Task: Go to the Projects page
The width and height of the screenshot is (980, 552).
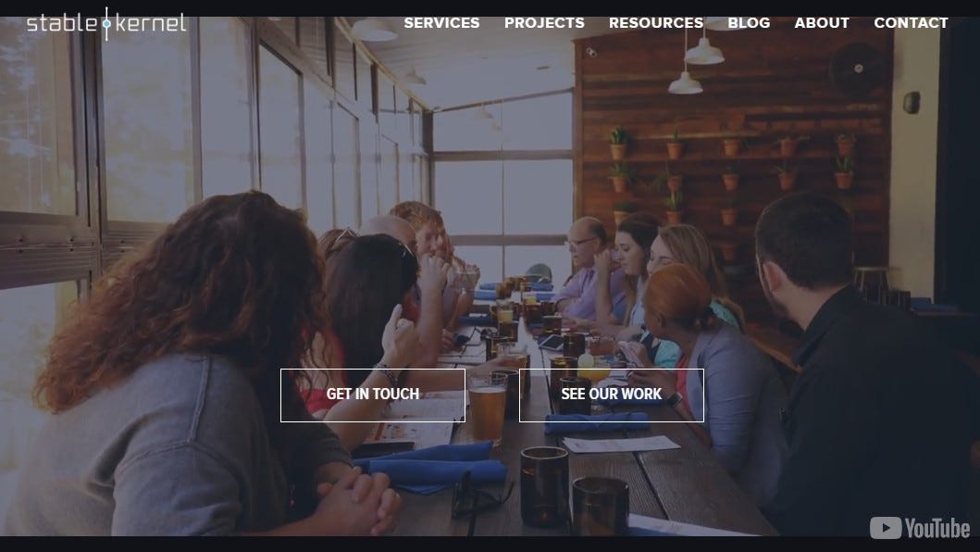Action: click(x=544, y=23)
